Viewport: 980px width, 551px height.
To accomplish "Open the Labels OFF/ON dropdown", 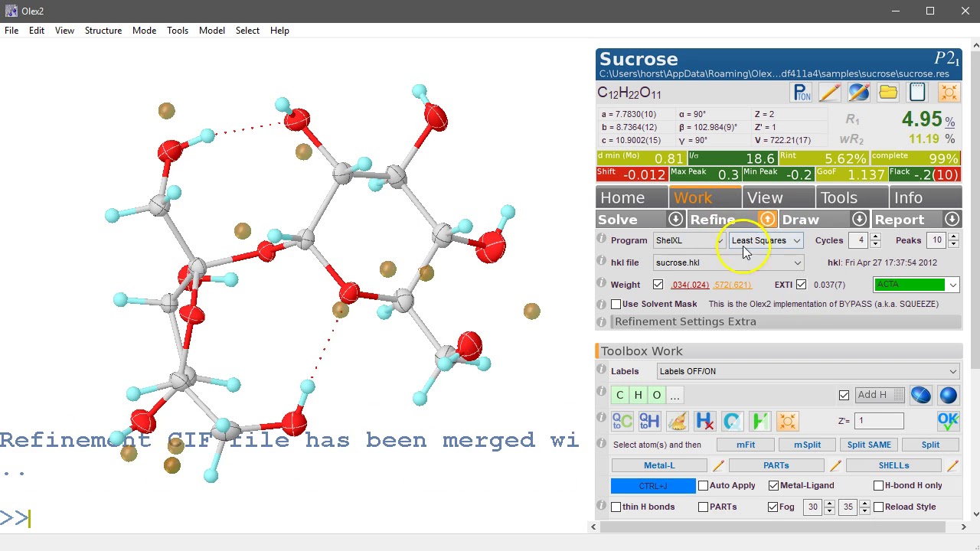I will (x=808, y=371).
